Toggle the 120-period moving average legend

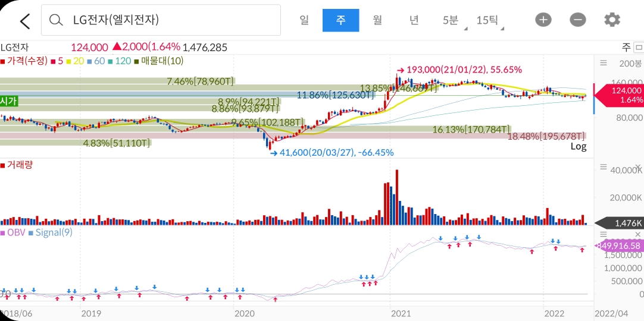pos(120,61)
